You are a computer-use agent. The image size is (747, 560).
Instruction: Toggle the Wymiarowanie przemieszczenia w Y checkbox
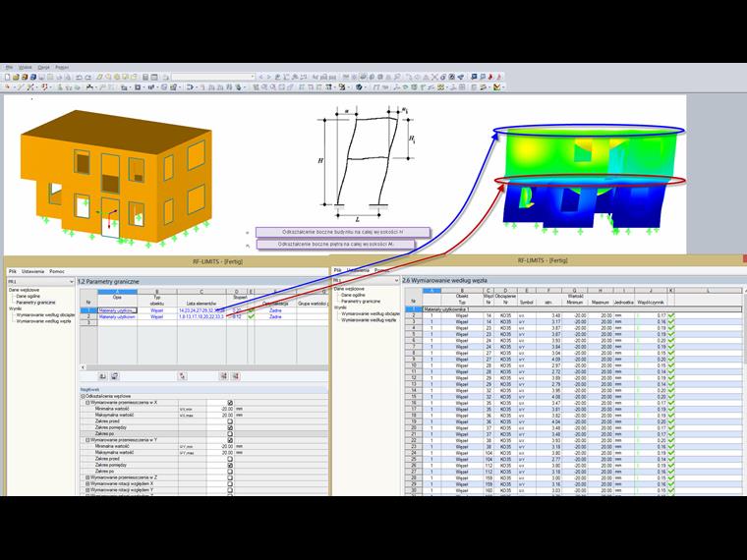tap(230, 440)
